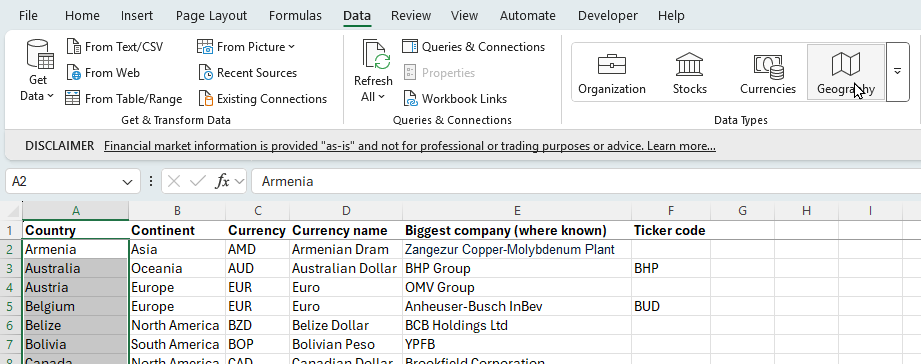
Task: Switch to the Formulas tab
Action: [x=295, y=15]
